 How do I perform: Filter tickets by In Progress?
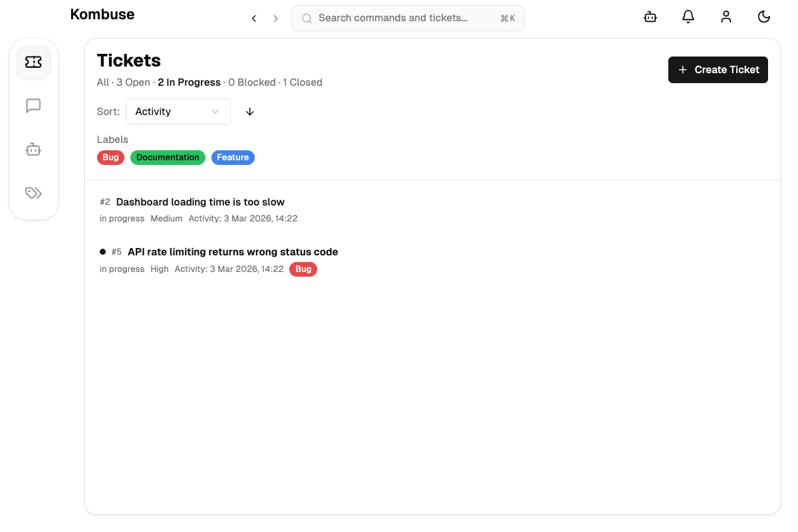(x=189, y=82)
